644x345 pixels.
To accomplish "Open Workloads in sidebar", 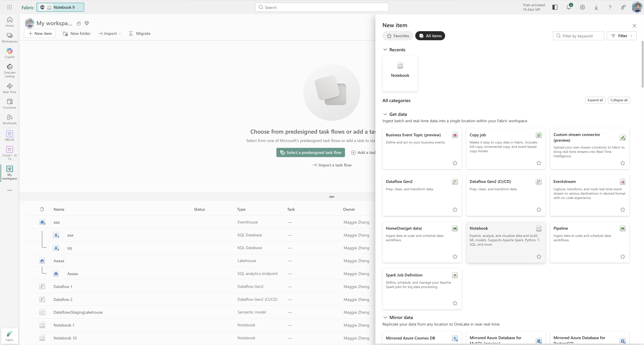I will point(10,119).
